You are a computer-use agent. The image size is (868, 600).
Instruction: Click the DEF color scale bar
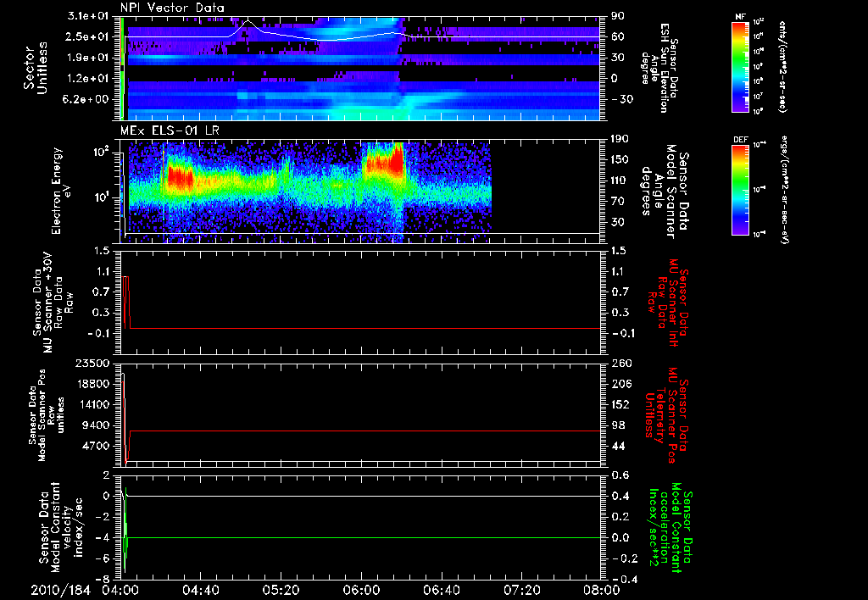point(741,190)
